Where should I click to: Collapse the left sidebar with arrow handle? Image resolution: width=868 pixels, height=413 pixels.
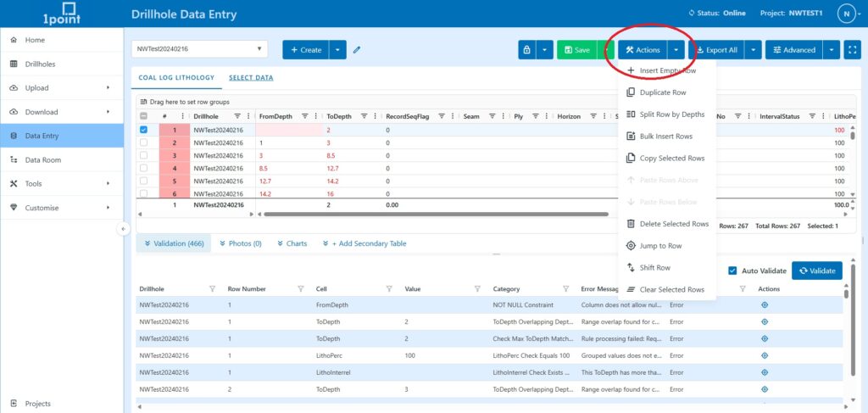[x=123, y=228]
